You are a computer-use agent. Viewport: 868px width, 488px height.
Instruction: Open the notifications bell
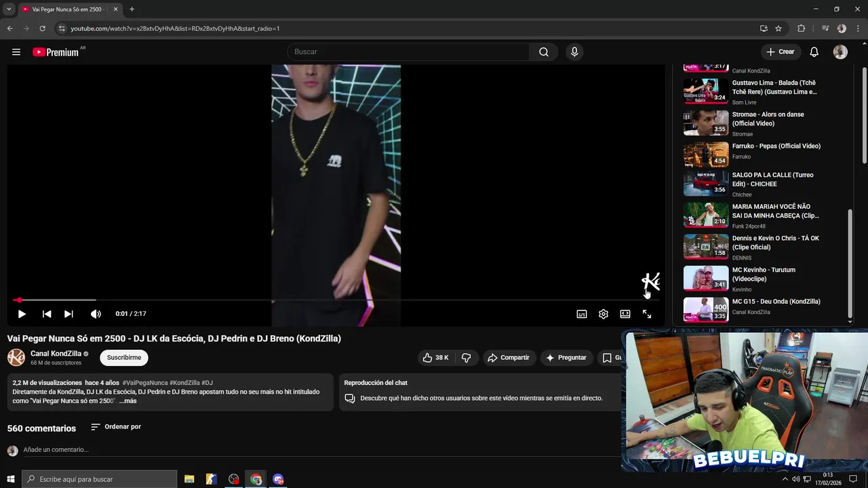[x=814, y=52]
